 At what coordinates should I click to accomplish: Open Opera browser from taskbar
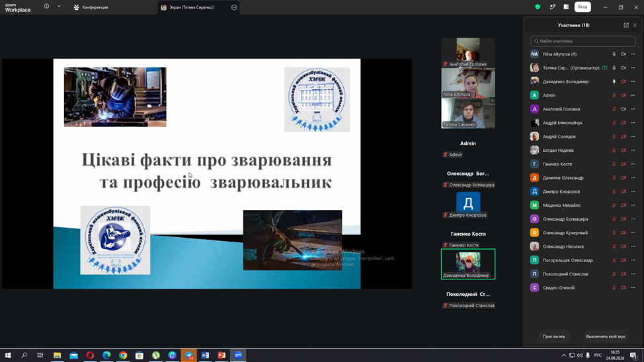(90, 355)
